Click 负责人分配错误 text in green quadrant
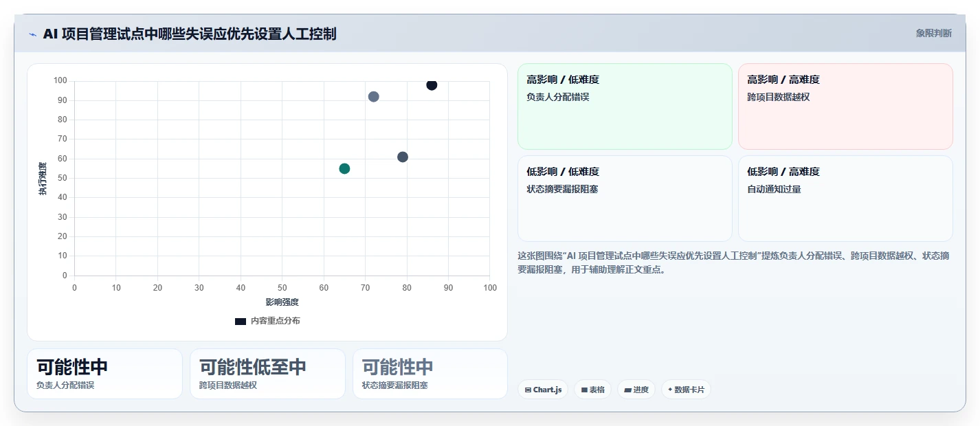Screen dimensions: 980x426 [558, 97]
